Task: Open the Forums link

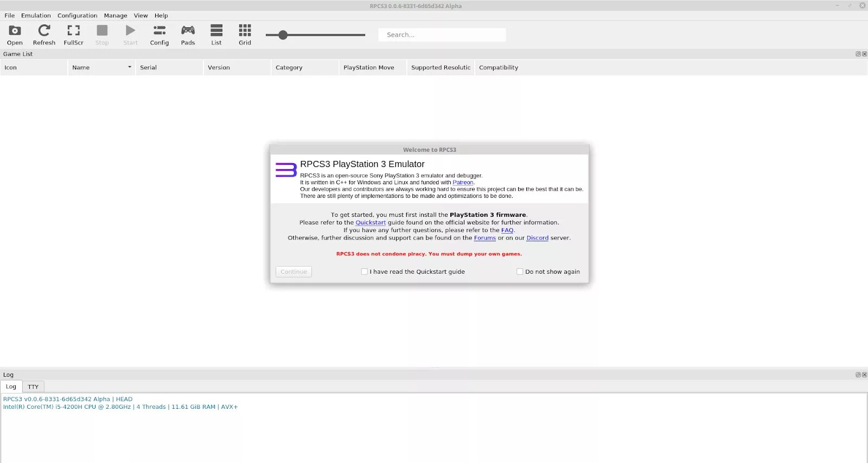Action: pos(484,238)
